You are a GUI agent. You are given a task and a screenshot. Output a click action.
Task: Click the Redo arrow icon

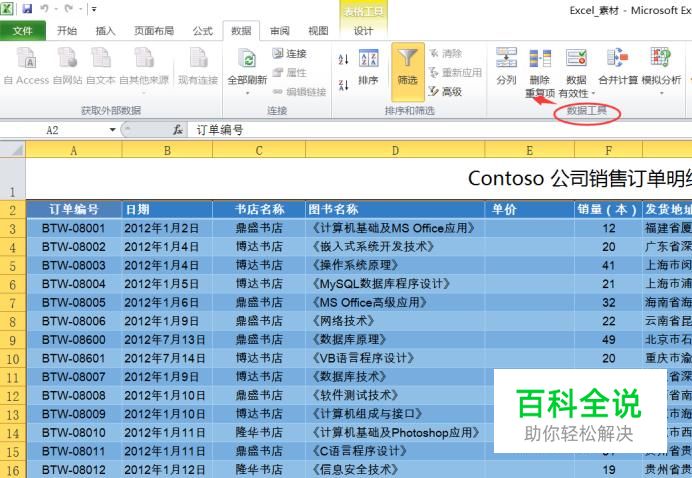tap(68, 8)
